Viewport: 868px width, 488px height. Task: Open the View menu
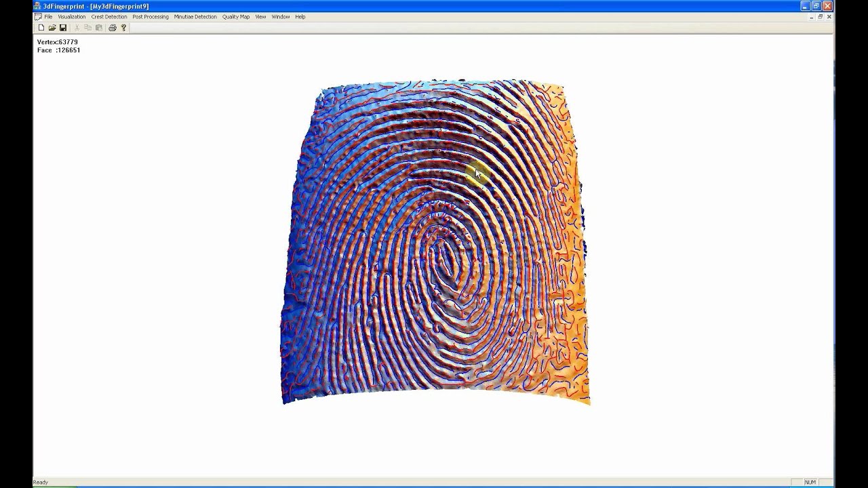(260, 16)
